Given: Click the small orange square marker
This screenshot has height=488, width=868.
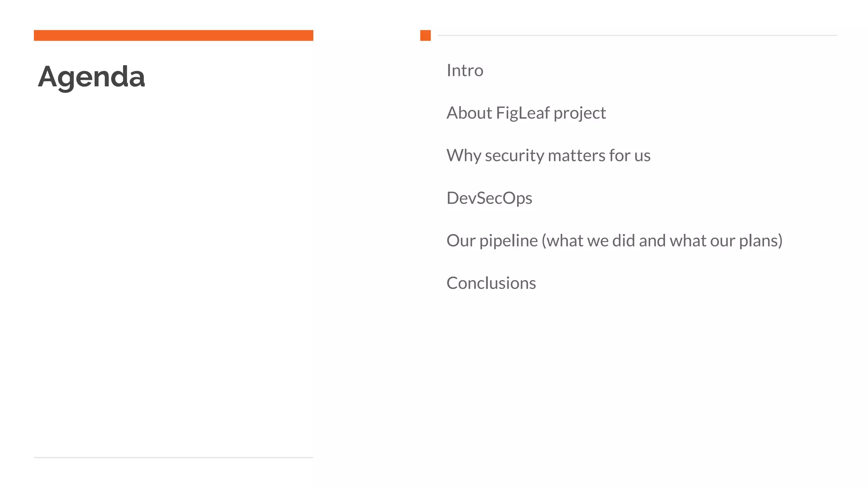Looking at the screenshot, I should (x=425, y=36).
